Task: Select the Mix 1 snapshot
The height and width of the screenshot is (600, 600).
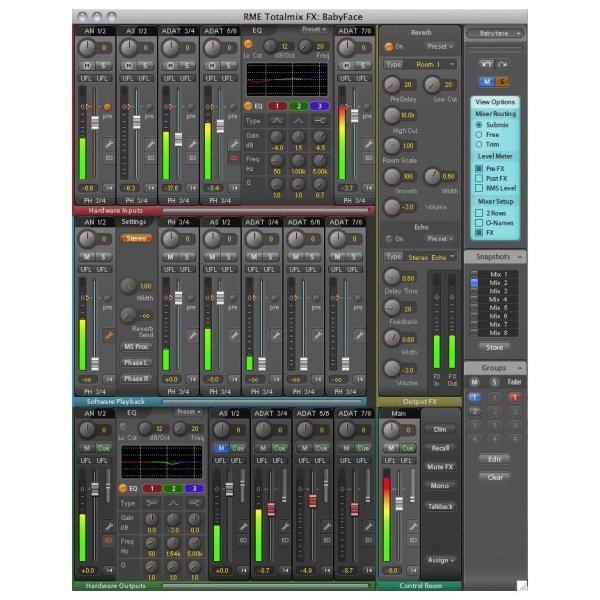Action: click(x=499, y=274)
